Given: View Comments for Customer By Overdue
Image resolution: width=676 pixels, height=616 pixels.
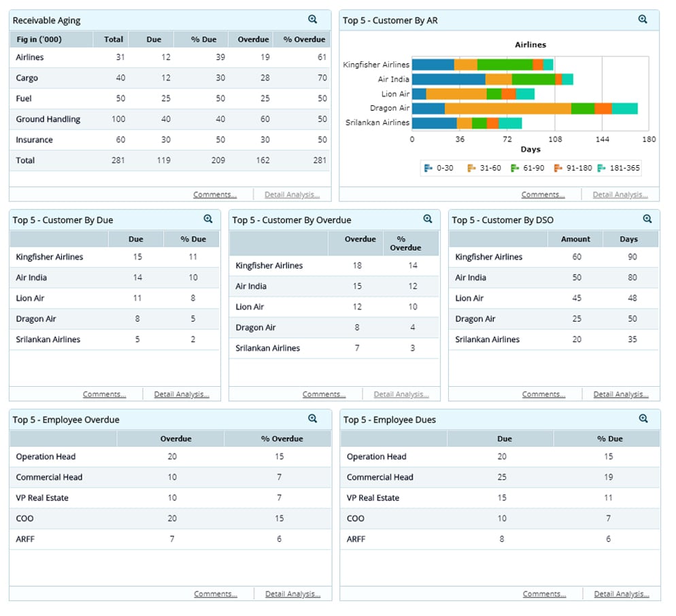Looking at the screenshot, I should 324,394.
